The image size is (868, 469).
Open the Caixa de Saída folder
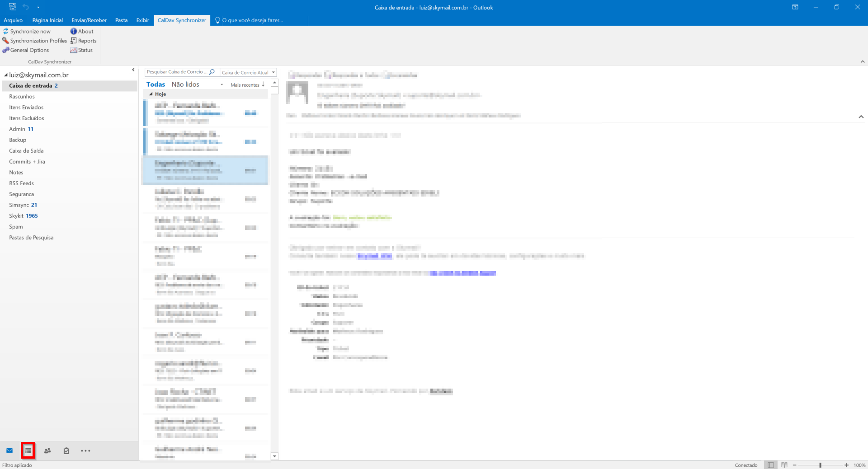tap(70, 151)
